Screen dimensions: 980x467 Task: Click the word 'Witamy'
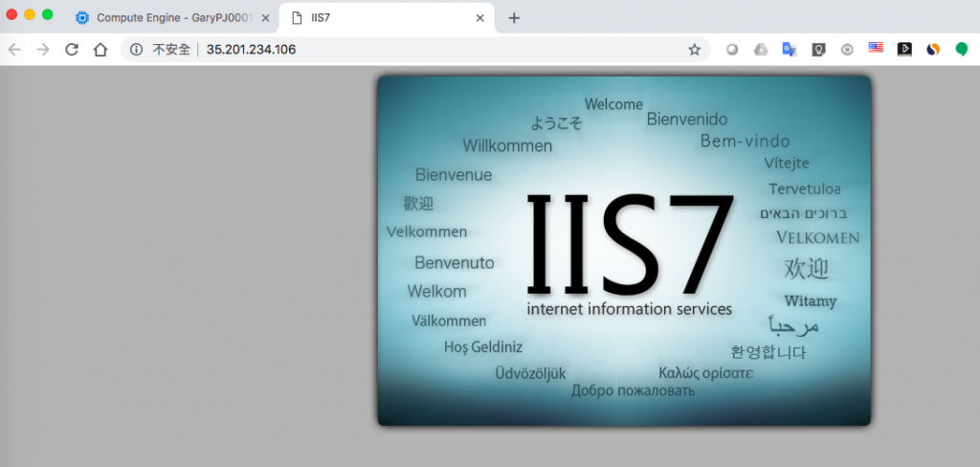tap(810, 301)
